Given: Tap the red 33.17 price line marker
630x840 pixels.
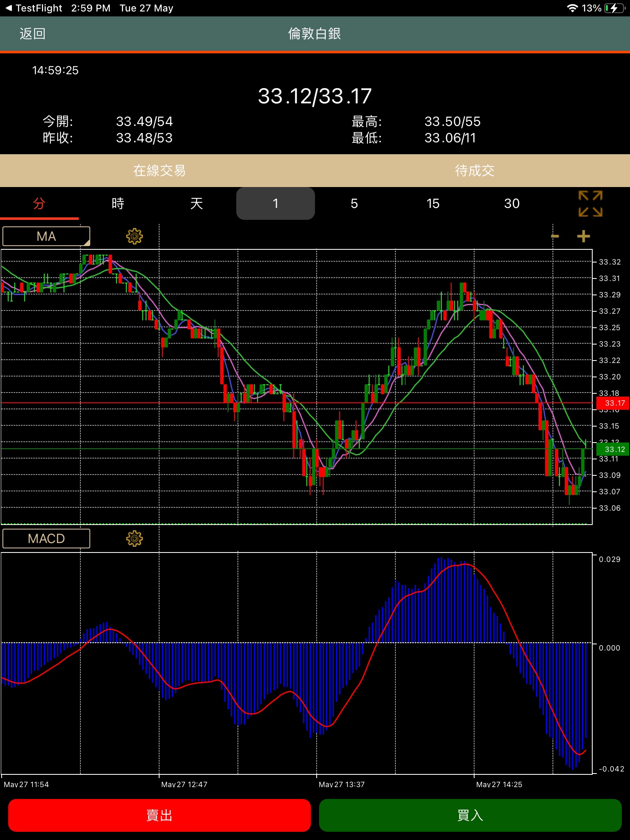Looking at the screenshot, I should [612, 403].
